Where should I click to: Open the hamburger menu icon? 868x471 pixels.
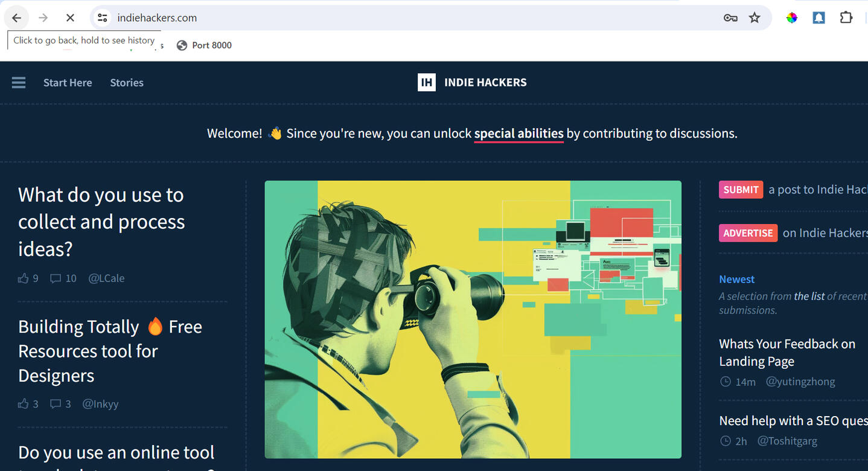tap(19, 83)
